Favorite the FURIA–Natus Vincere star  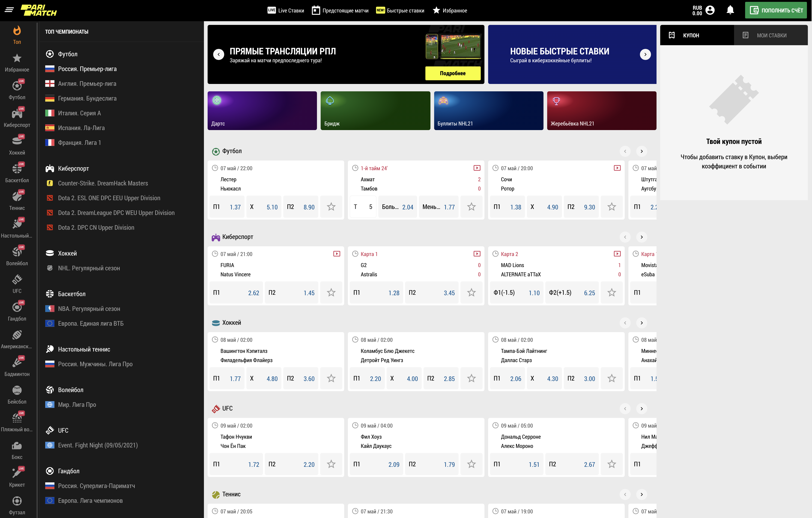[x=331, y=292]
